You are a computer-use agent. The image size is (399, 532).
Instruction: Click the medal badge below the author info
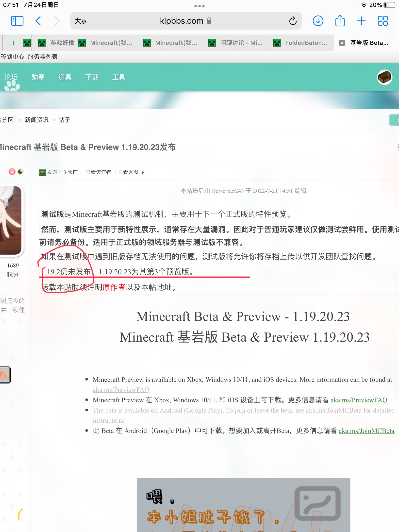click(x=5, y=375)
